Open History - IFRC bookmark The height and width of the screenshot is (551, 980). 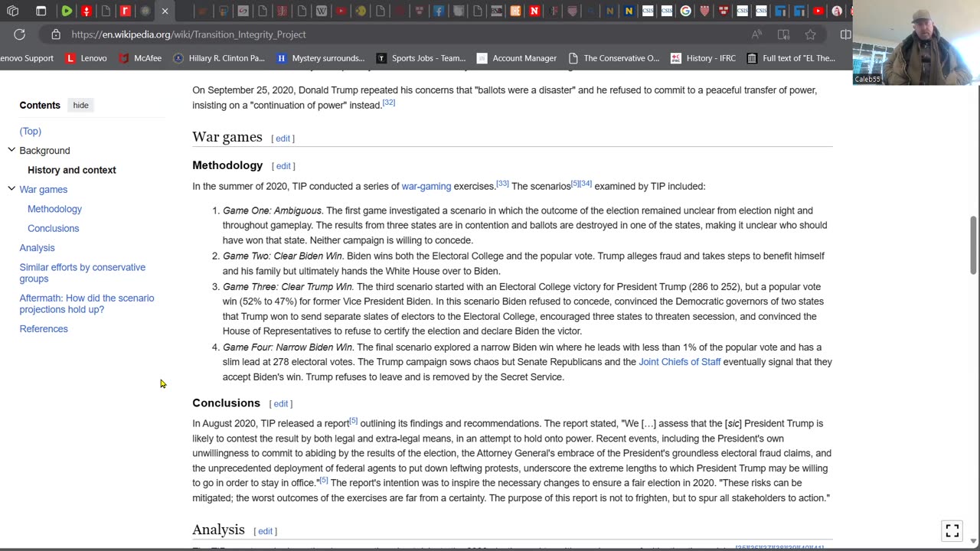704,58
